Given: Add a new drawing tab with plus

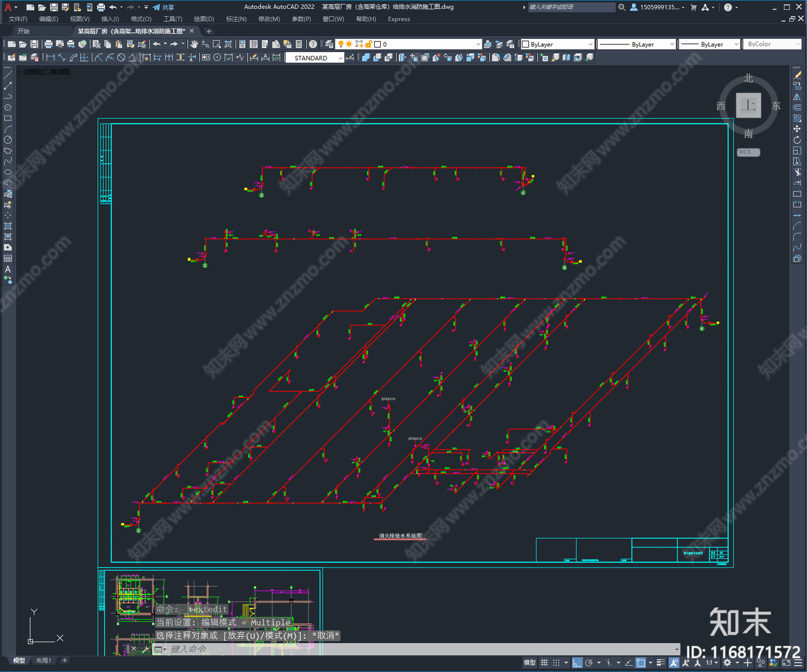Looking at the screenshot, I should pos(209,31).
